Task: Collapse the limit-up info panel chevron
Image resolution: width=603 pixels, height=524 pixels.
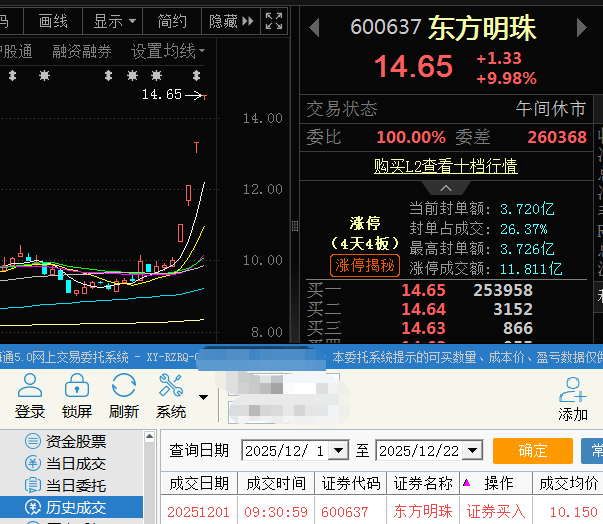Action: [x=446, y=188]
